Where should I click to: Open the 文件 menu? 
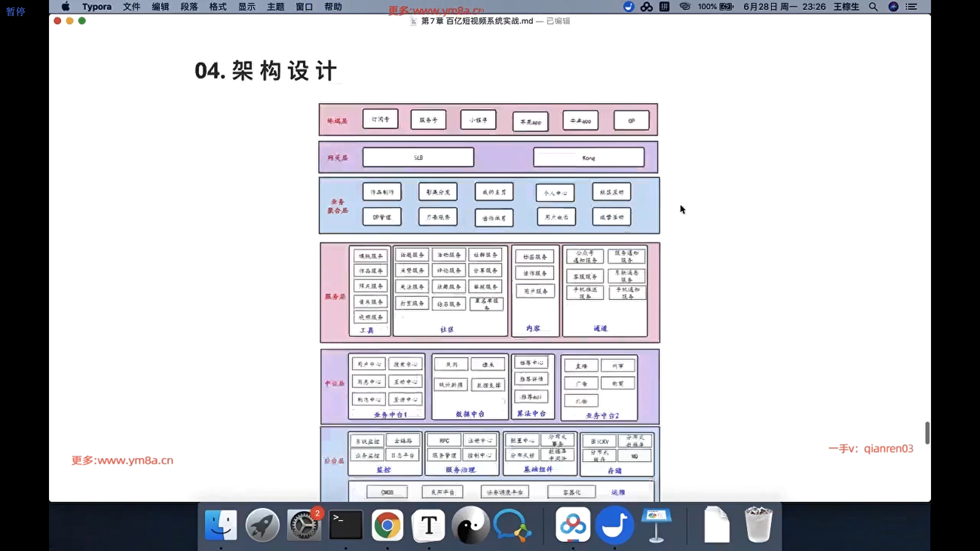coord(131,7)
